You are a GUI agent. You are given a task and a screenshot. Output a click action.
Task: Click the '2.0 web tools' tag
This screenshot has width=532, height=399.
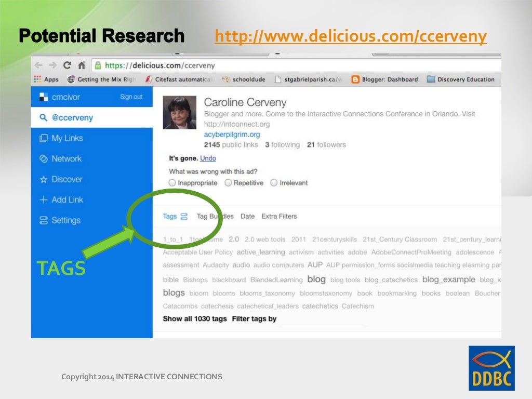click(265, 240)
